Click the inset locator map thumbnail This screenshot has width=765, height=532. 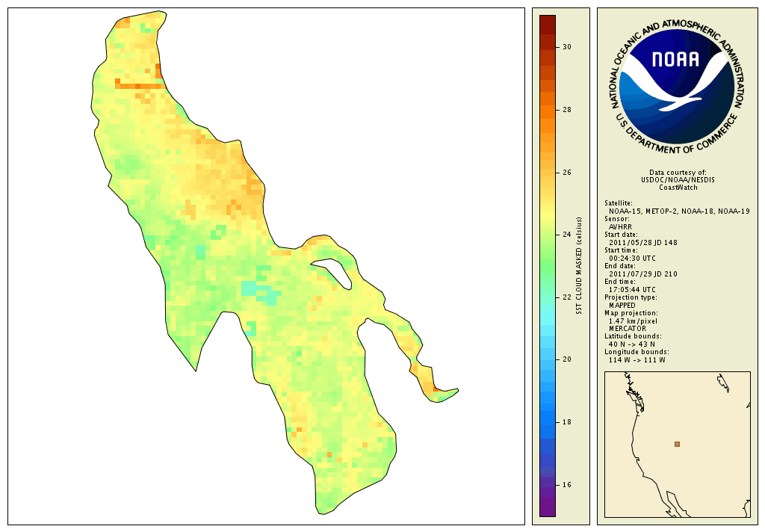tap(677, 444)
